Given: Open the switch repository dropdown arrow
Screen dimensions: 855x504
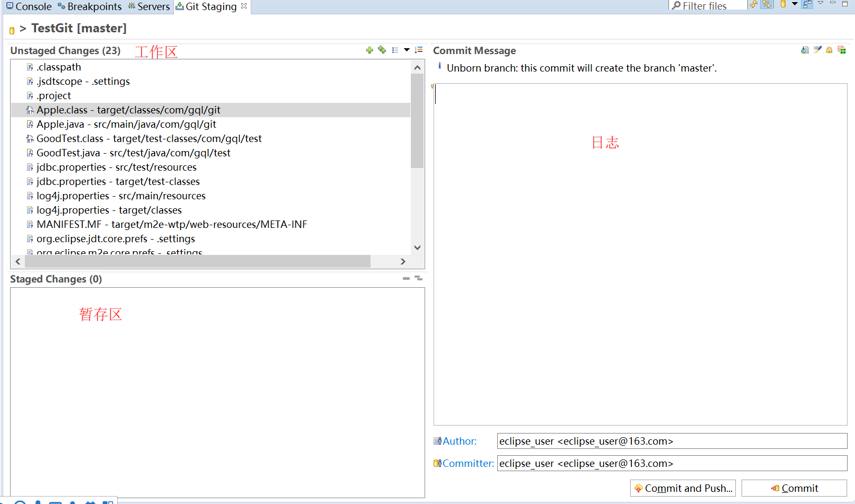Looking at the screenshot, I should [x=795, y=4].
